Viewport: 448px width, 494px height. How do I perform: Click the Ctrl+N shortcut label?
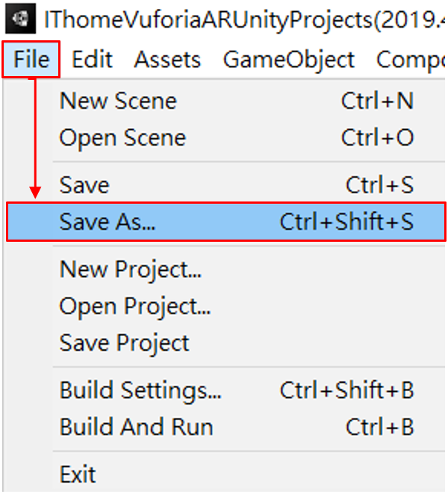pos(377,101)
